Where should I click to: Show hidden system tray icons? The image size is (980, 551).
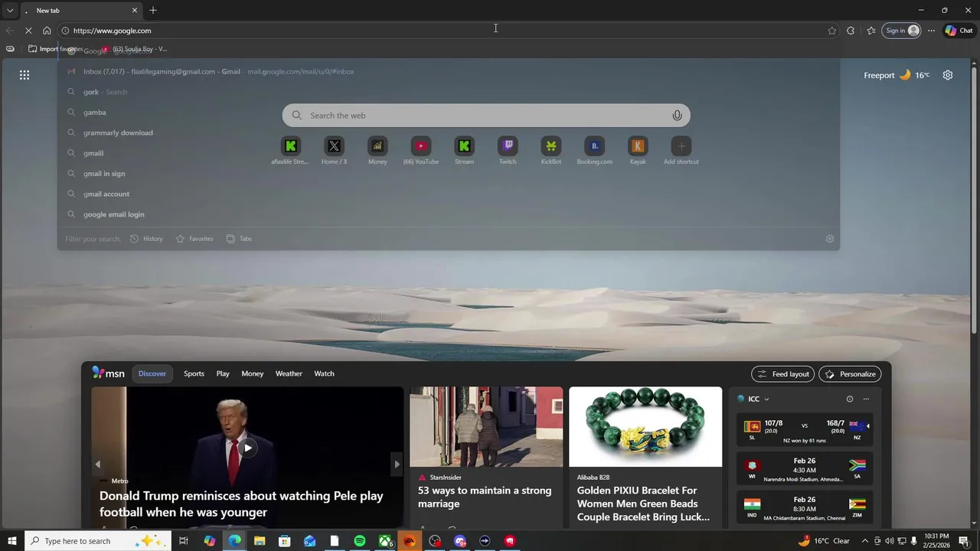(x=865, y=541)
